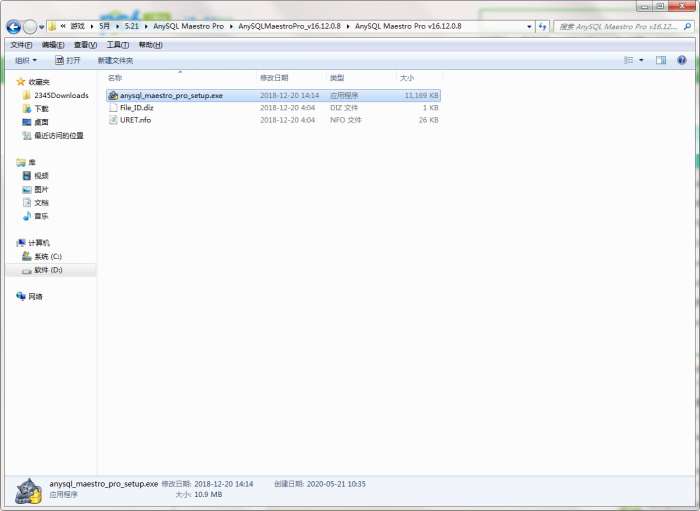
Task: Sort by 修改日期 column header
Action: [x=274, y=78]
